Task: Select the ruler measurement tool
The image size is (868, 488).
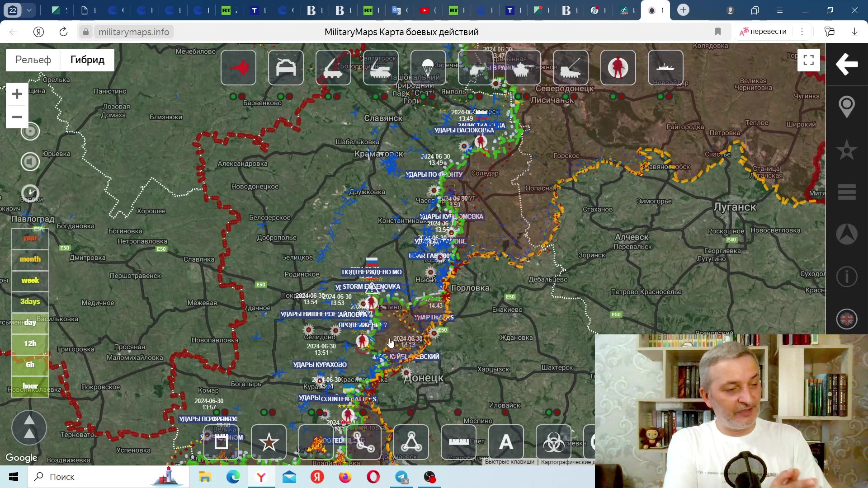Action: point(458,442)
